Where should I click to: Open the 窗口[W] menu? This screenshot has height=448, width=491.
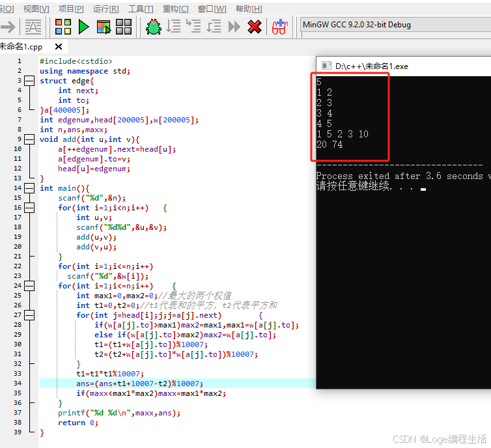point(212,8)
